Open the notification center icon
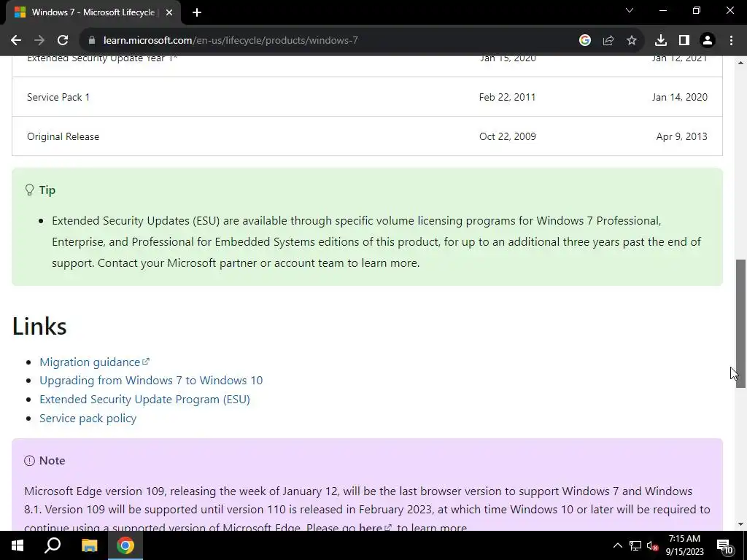Screen dimensions: 747x560 tap(725, 546)
